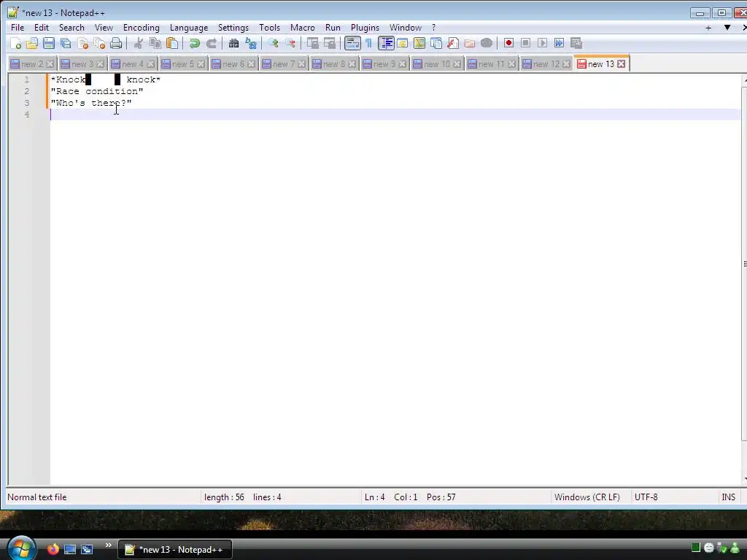Open user-defined language dialog icon
Image resolution: width=747 pixels, height=560 pixels.
click(402, 43)
